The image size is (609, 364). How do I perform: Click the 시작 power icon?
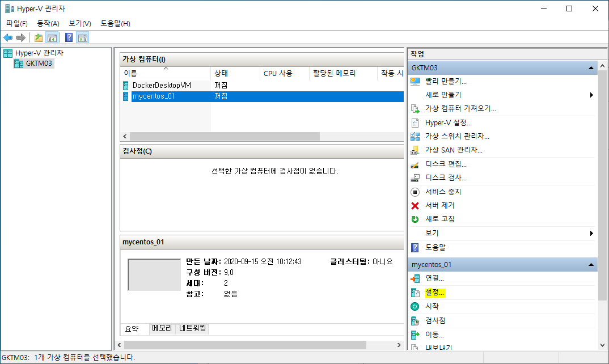(415, 307)
